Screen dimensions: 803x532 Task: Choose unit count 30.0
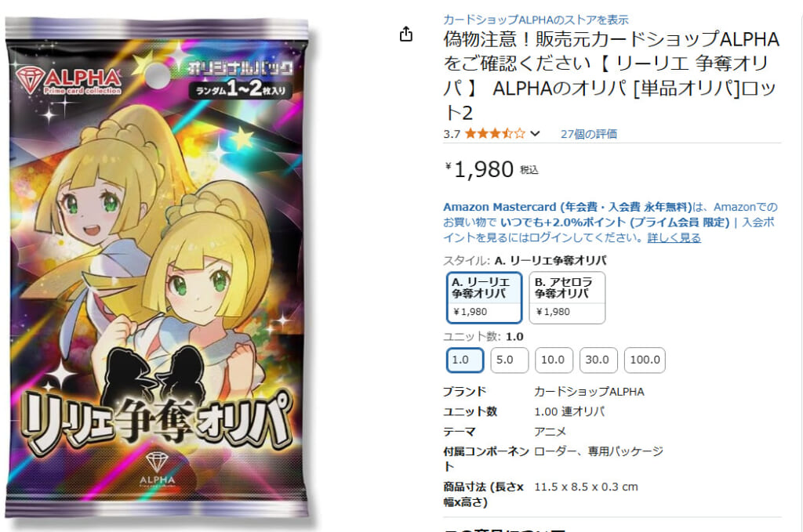tap(598, 360)
